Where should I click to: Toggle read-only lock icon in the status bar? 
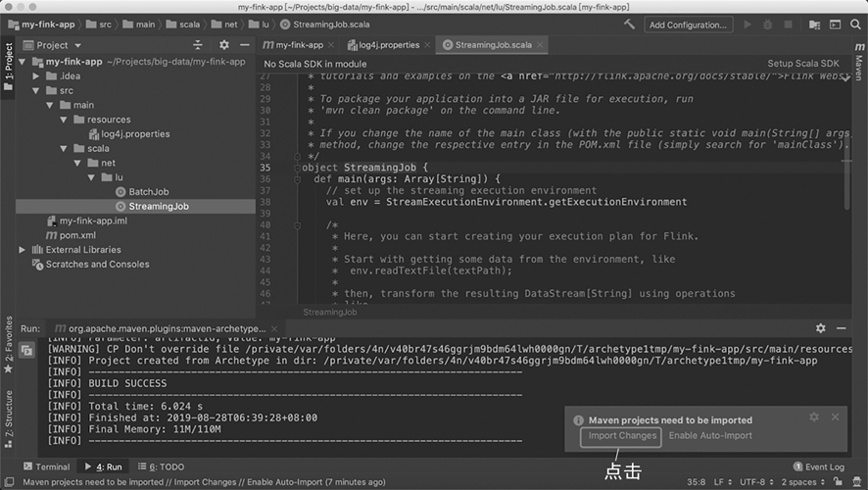tap(838, 482)
